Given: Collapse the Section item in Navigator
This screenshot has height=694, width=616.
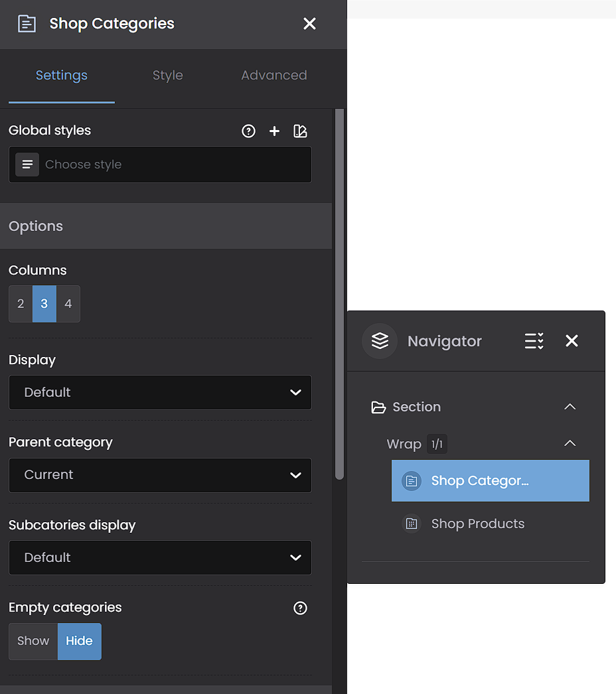Looking at the screenshot, I should click(570, 407).
